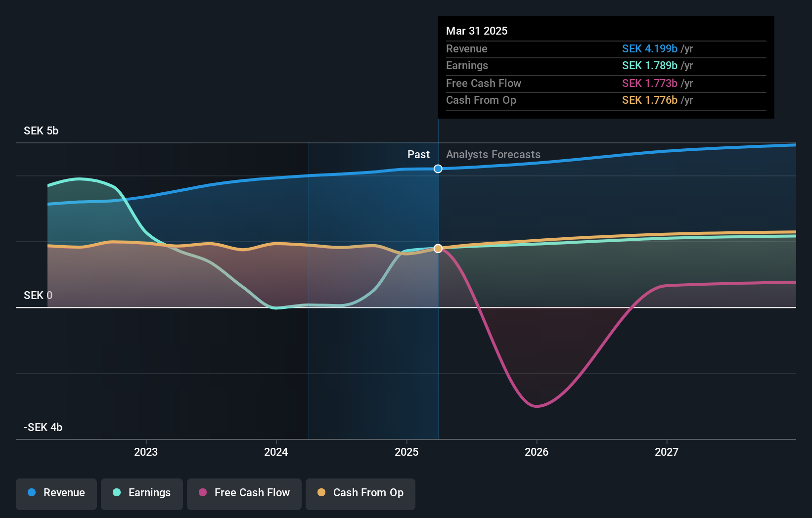Click the 2027 x-axis label

coord(667,452)
